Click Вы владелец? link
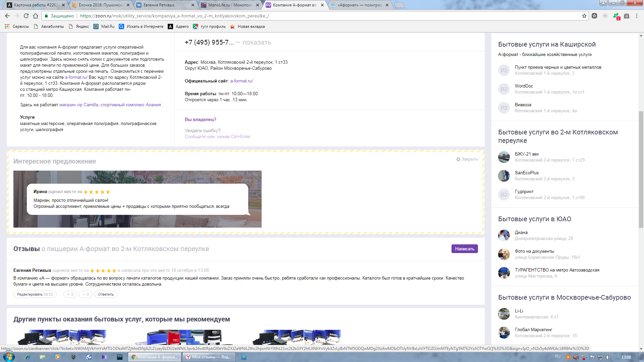644x362 pixels. (x=200, y=119)
